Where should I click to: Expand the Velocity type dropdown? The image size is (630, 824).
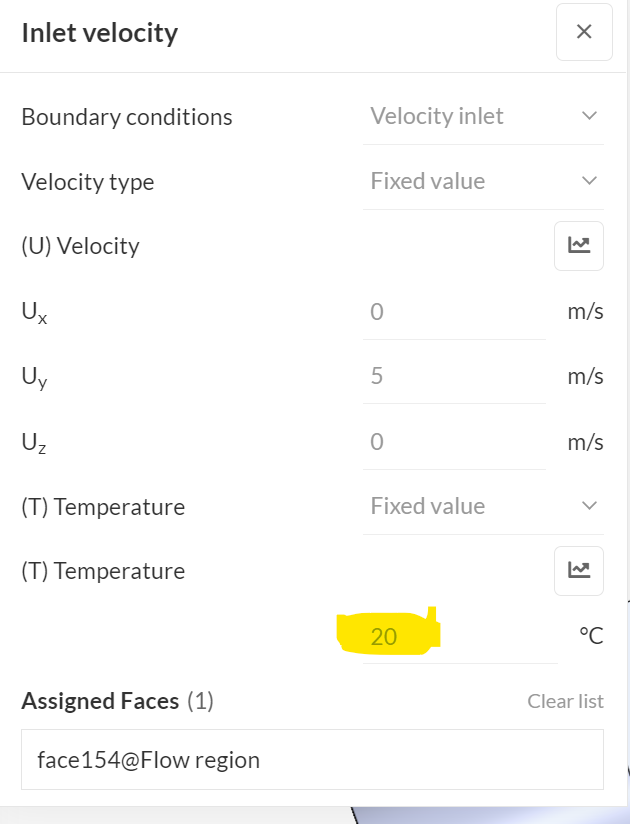[483, 182]
